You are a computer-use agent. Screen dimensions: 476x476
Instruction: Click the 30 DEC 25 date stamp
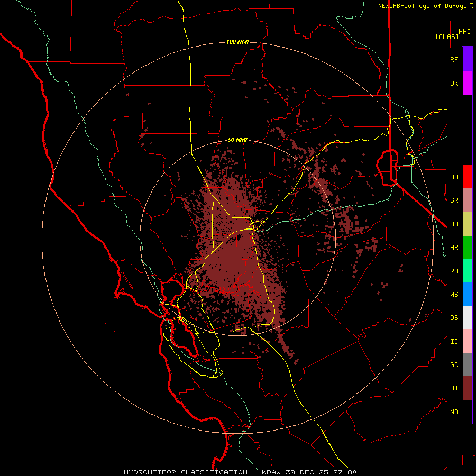tap(307, 472)
